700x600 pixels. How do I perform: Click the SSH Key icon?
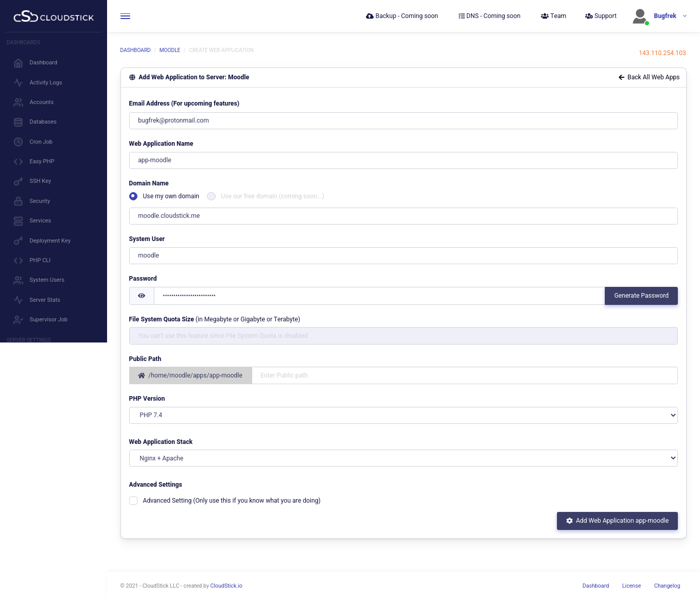tap(19, 181)
